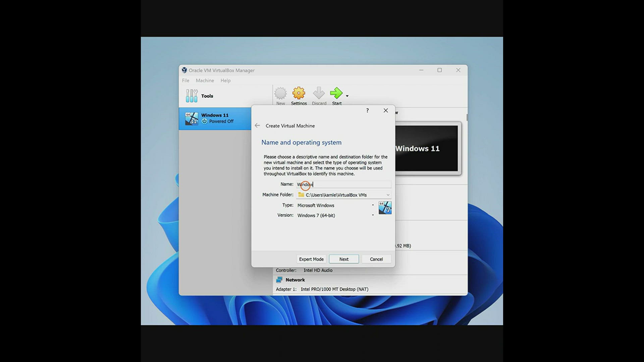Close the Create Virtual Machine dialog
Viewport: 644px width, 362px height.
[386, 111]
